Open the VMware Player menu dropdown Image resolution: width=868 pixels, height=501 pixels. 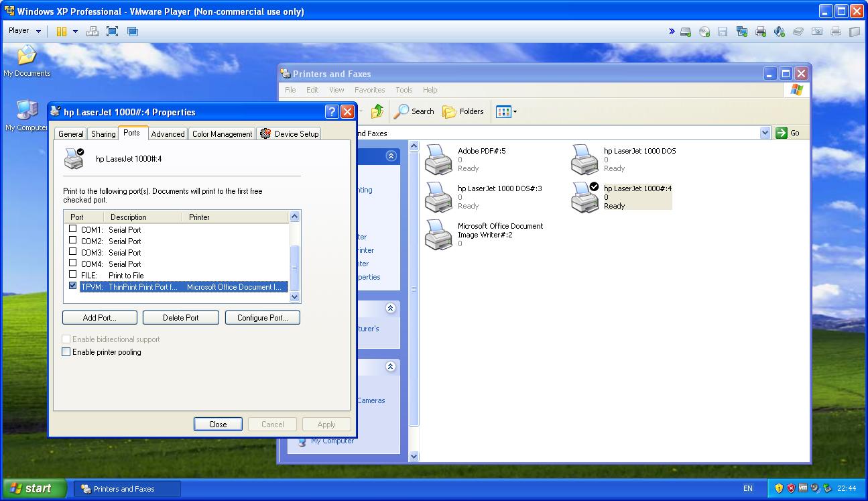(25, 31)
